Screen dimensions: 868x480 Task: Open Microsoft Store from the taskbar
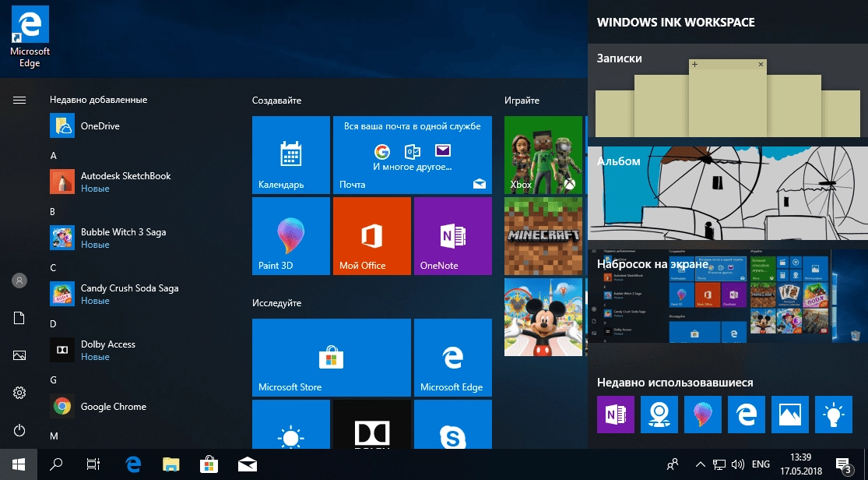(209, 464)
